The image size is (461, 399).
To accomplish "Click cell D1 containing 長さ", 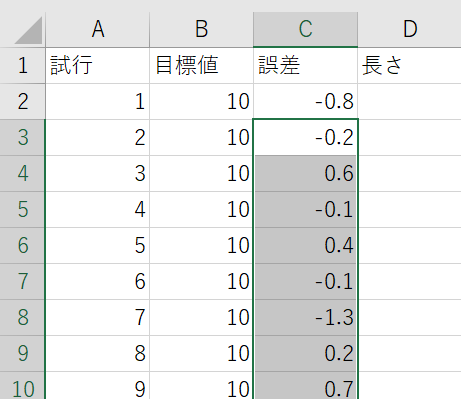I will pos(410,65).
